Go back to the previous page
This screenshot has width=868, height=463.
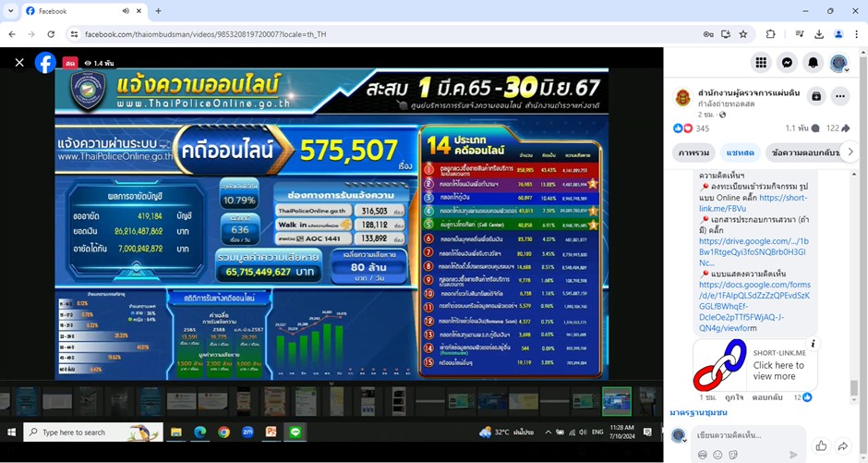pyautogui.click(x=12, y=34)
